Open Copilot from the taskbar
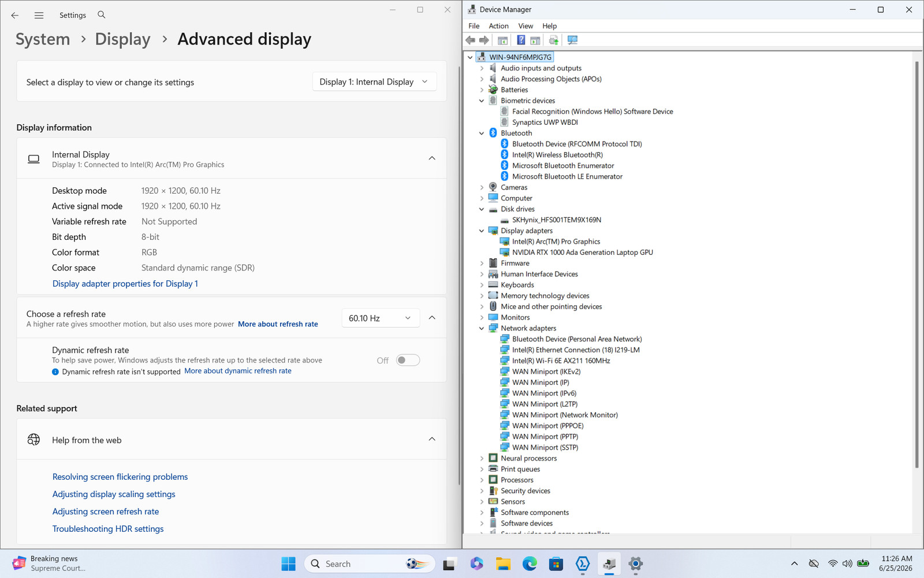This screenshot has height=578, width=924. pos(476,564)
